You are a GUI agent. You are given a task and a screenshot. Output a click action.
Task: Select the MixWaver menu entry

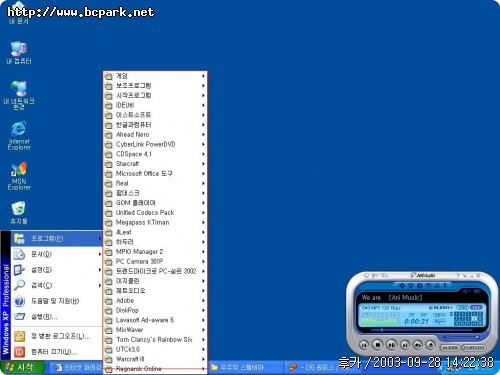click(x=155, y=329)
